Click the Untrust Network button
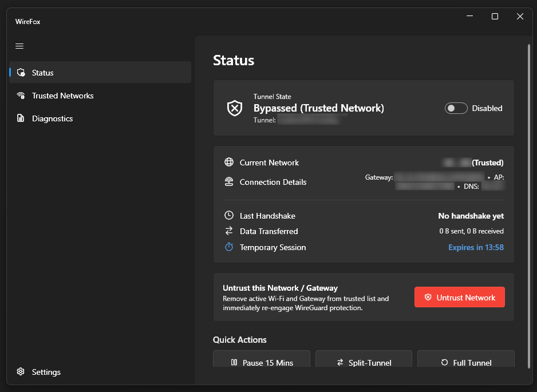The image size is (537, 392). 459,297
